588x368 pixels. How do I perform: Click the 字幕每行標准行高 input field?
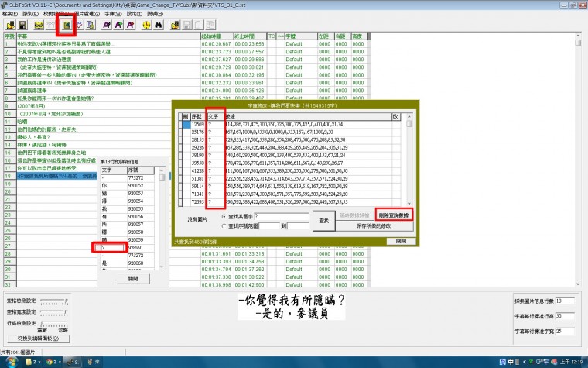click(x=565, y=316)
